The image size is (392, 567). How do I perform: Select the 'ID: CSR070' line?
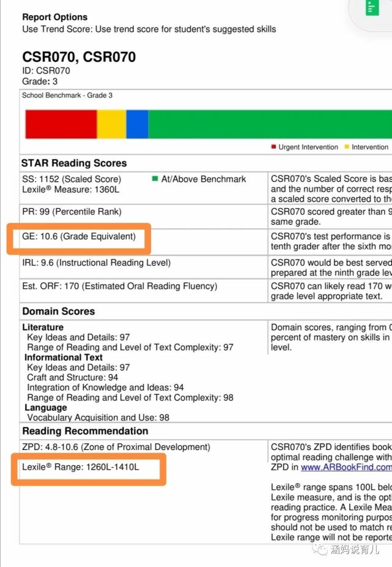(46, 71)
